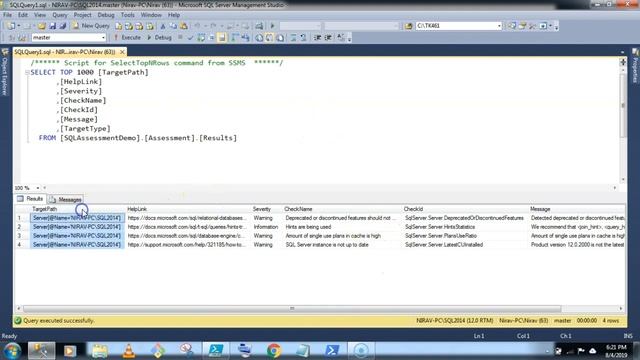Click the editor split window handle
Image resolution: width=640 pixels, height=360 pixels.
[622, 62]
